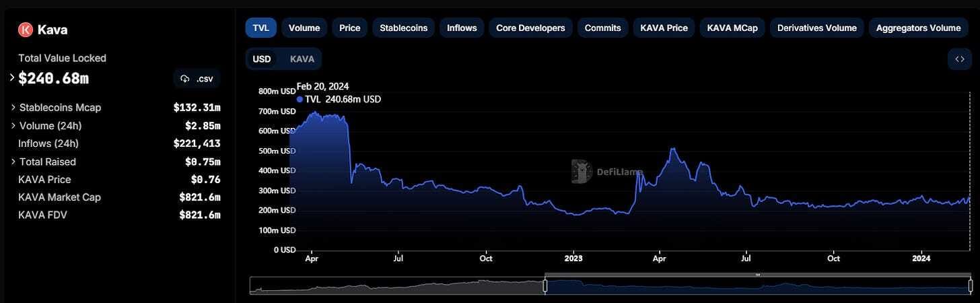Click the right handle of range slider
980x303 pixels.
click(969, 285)
